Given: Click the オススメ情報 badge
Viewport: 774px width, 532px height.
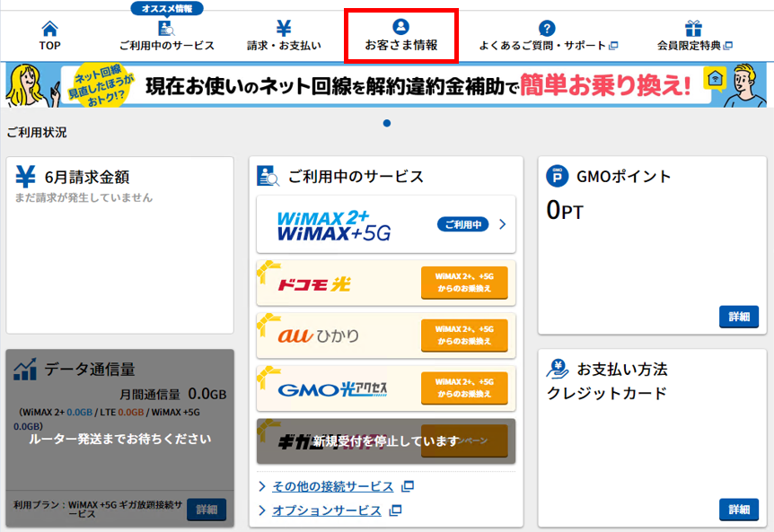Looking at the screenshot, I should point(167,8).
